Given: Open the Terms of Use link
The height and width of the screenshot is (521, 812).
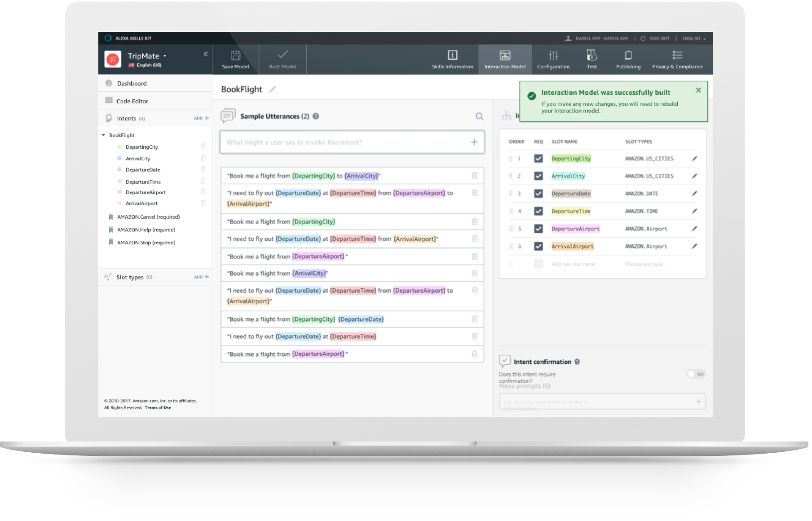Looking at the screenshot, I should pyautogui.click(x=158, y=408).
